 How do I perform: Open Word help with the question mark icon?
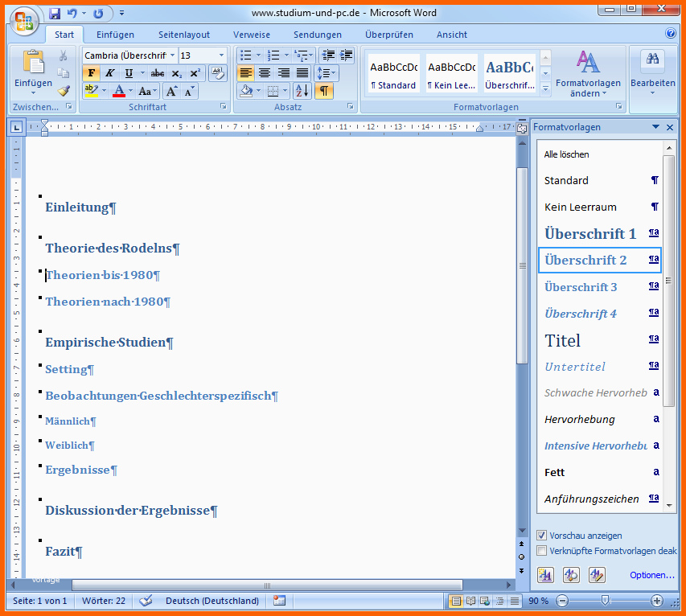(x=670, y=33)
